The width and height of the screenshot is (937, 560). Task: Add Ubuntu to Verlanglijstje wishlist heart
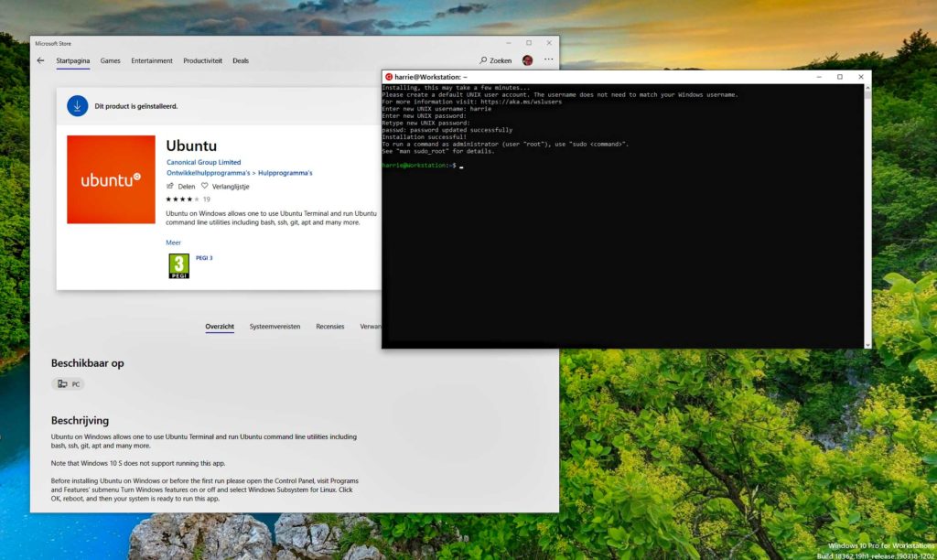[x=204, y=186]
